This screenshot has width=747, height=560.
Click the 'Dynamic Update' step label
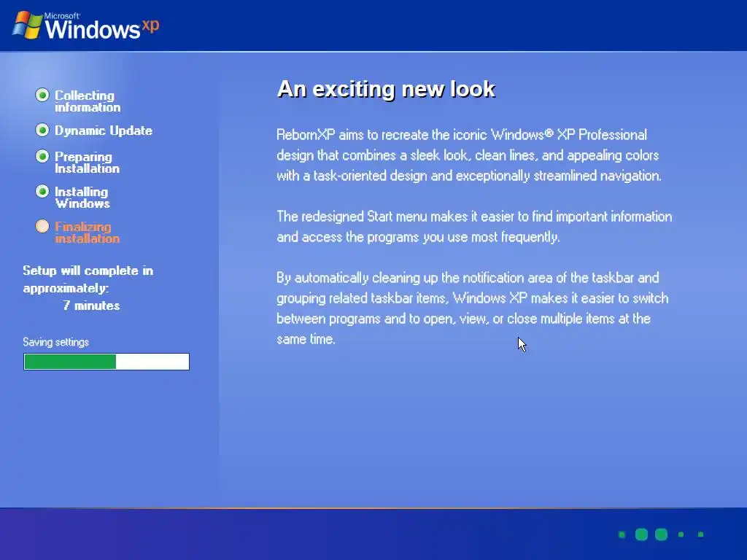(104, 131)
